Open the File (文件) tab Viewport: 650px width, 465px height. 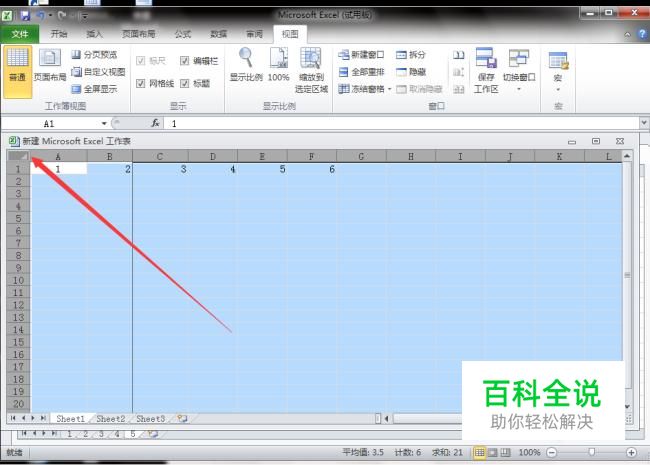click(19, 34)
